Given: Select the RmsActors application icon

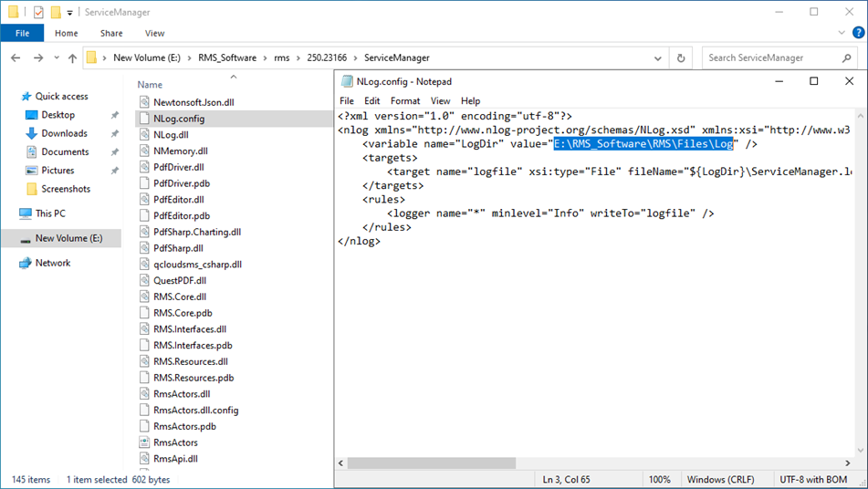Looking at the screenshot, I should tap(144, 442).
